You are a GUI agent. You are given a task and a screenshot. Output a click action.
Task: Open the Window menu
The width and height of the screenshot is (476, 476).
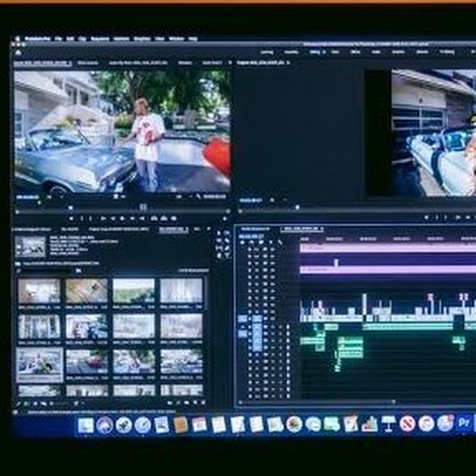[x=176, y=39]
